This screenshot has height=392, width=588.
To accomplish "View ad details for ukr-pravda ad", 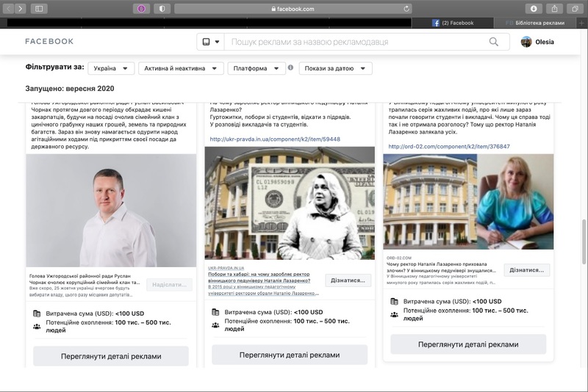I will (x=290, y=355).
